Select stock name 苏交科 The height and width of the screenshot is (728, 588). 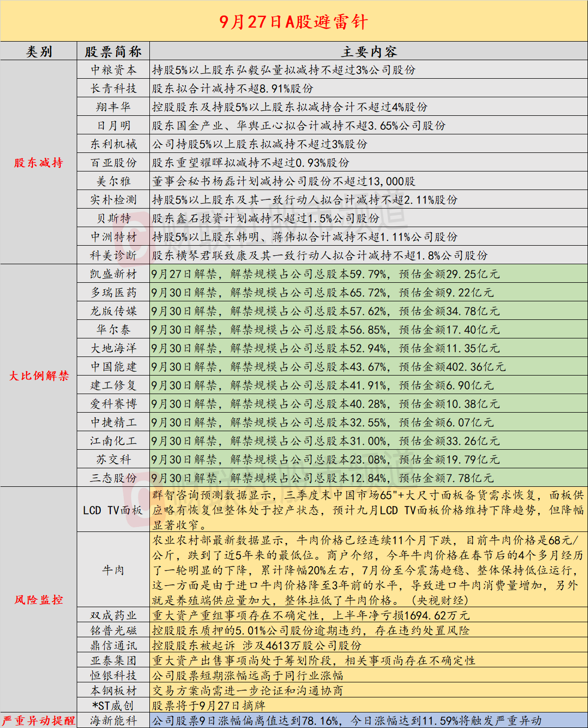pos(113,459)
